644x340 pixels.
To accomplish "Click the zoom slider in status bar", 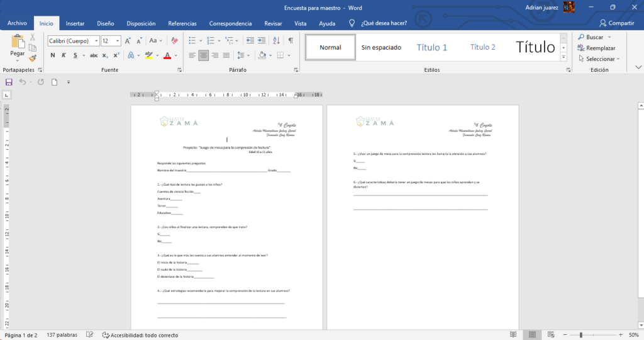I will tap(581, 334).
